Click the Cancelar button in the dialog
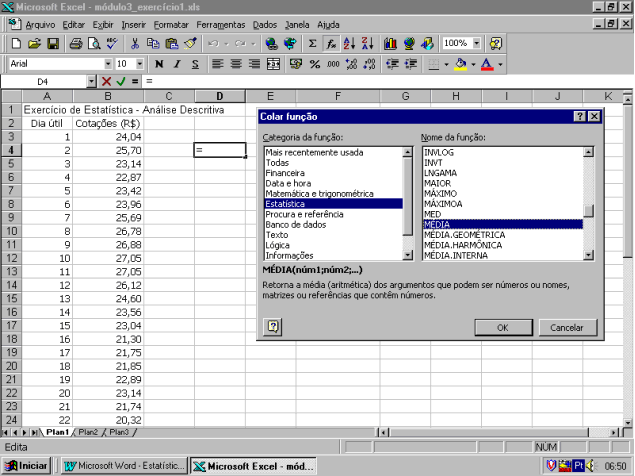 click(566, 327)
